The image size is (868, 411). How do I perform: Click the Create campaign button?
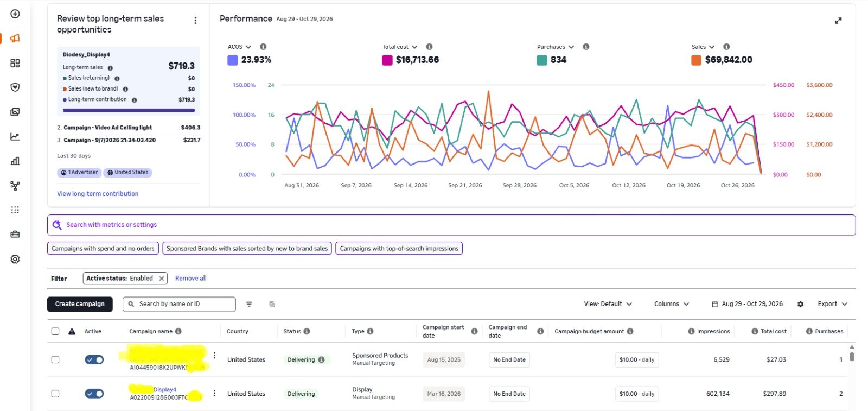(x=80, y=304)
